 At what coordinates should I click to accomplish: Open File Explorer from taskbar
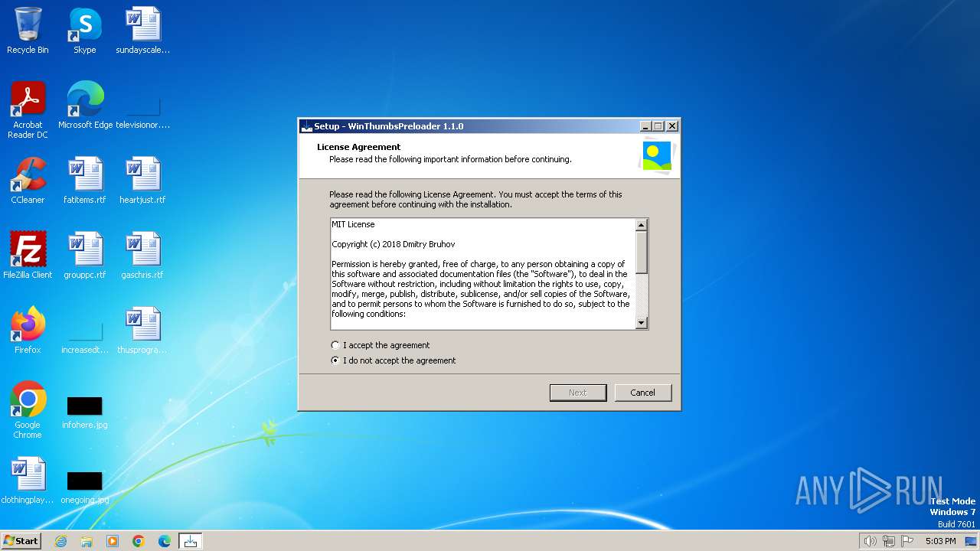pos(87,541)
